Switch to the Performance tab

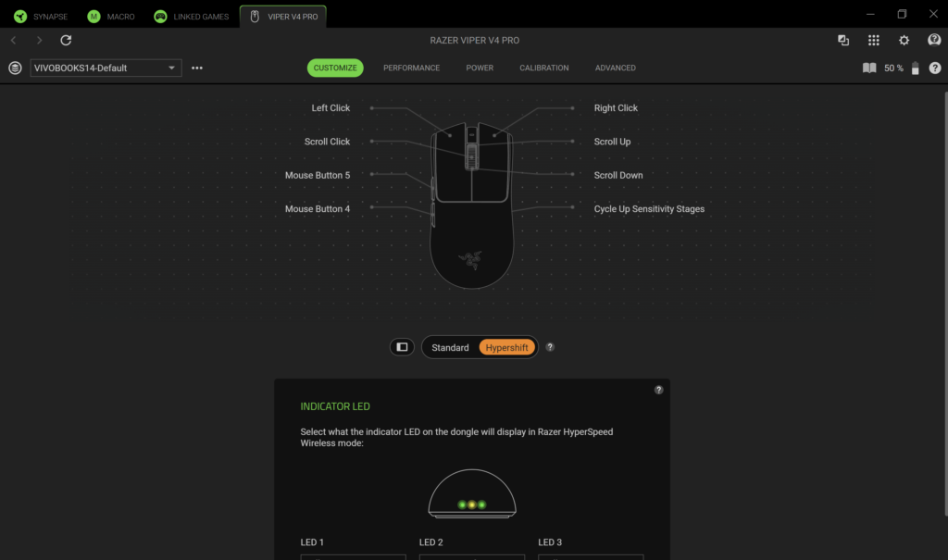tap(411, 68)
